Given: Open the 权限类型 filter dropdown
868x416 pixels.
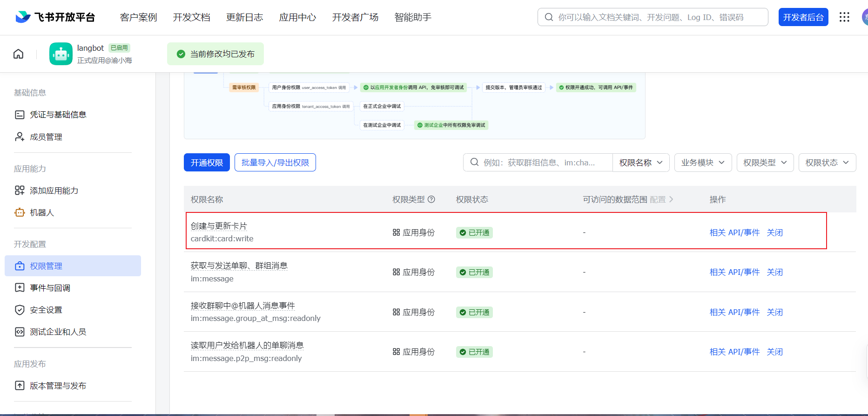Looking at the screenshot, I should pos(765,163).
